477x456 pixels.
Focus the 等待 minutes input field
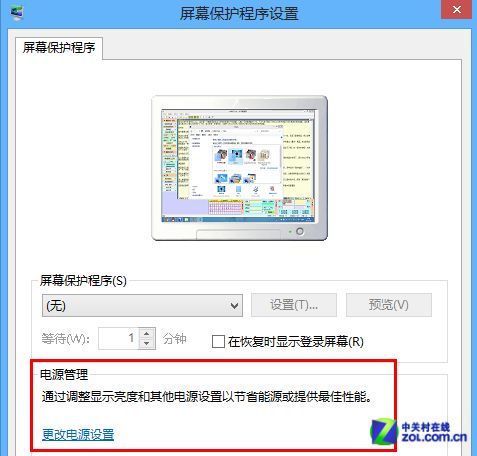119,339
